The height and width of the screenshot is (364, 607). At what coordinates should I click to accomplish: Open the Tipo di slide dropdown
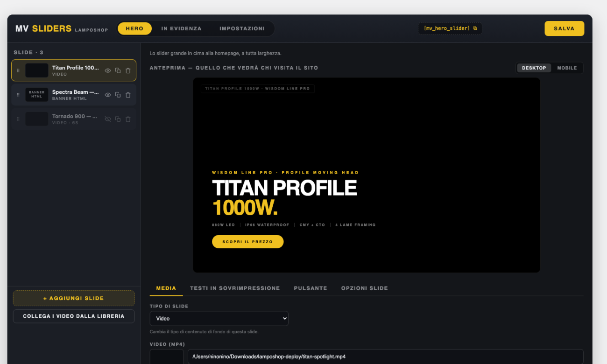219,318
